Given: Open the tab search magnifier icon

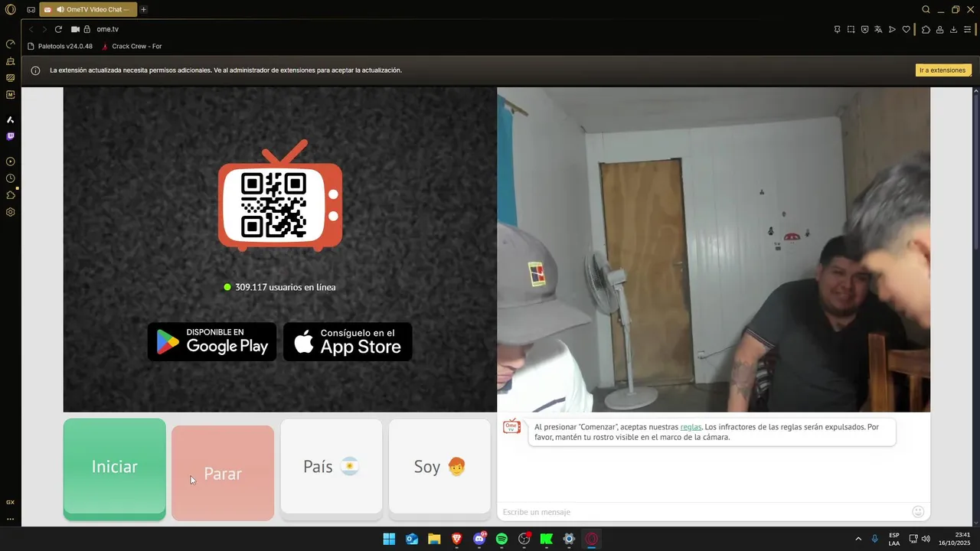Looking at the screenshot, I should (x=926, y=10).
